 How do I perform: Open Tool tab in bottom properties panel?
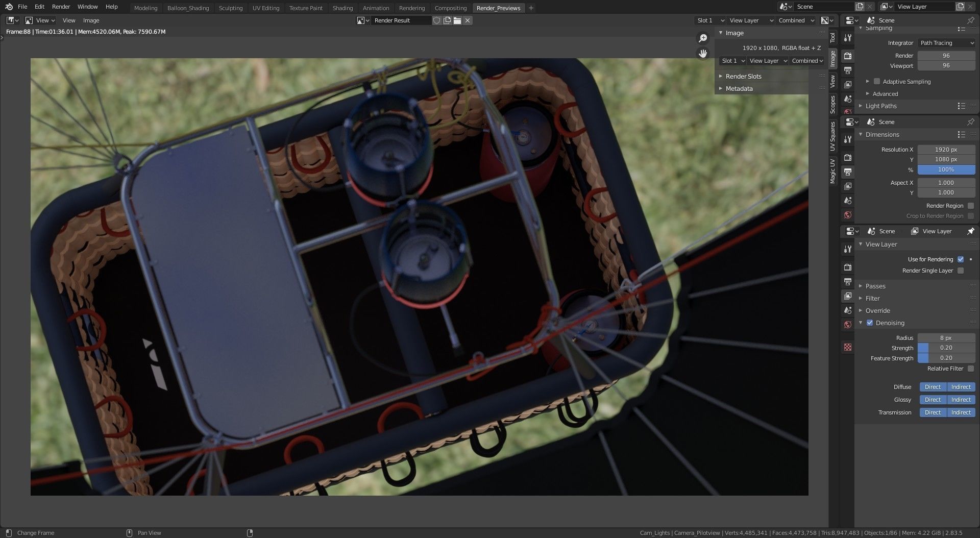(x=848, y=249)
